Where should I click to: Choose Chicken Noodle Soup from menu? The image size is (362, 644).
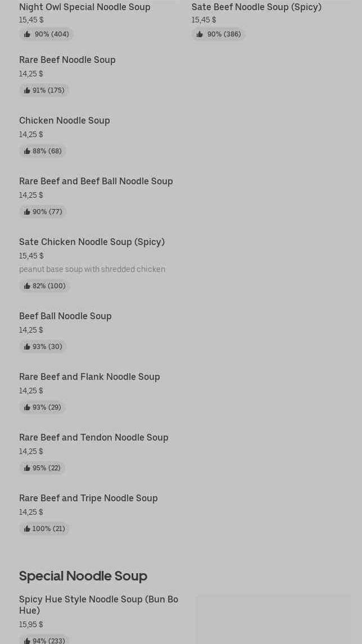[64, 120]
